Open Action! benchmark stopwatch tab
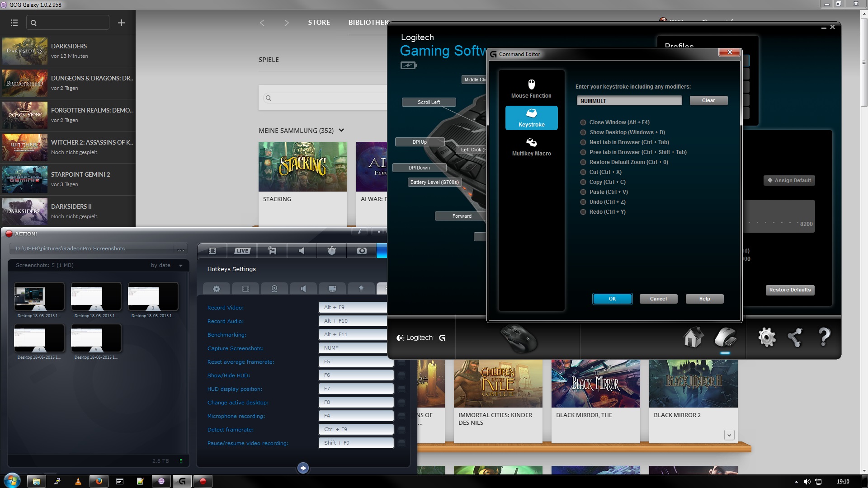This screenshot has width=868, height=488. point(331,251)
